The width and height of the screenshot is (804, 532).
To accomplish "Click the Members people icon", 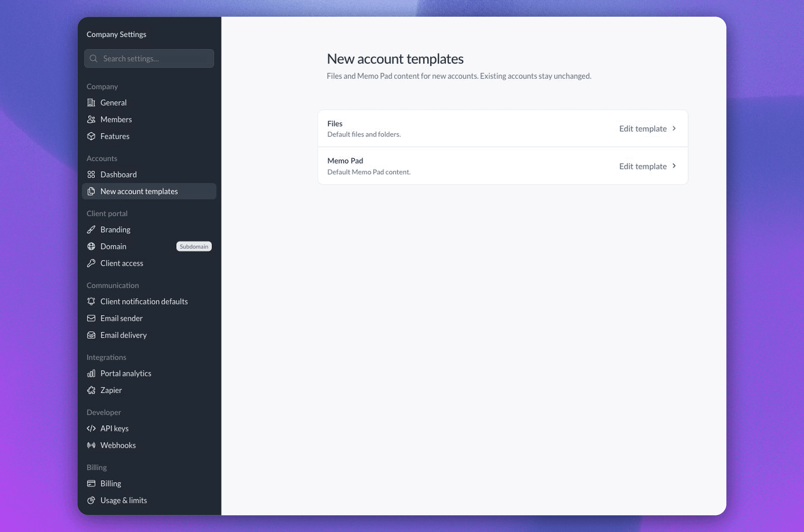I will (x=91, y=119).
